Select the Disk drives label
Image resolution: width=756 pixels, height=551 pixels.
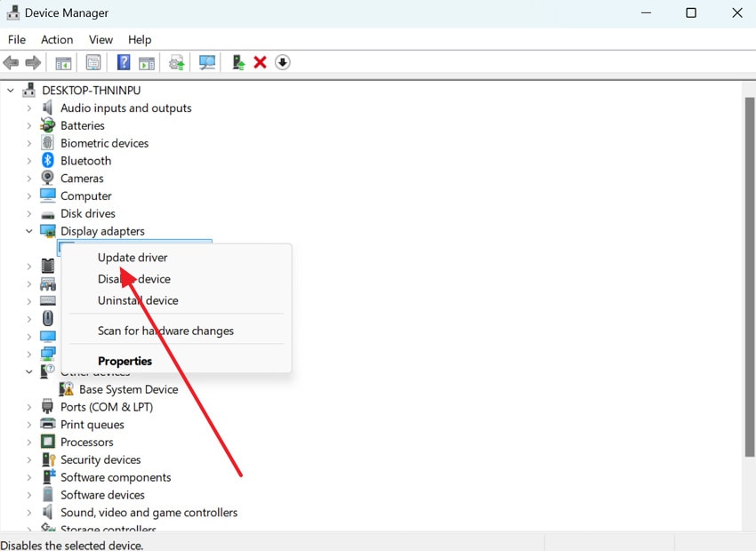(x=88, y=213)
